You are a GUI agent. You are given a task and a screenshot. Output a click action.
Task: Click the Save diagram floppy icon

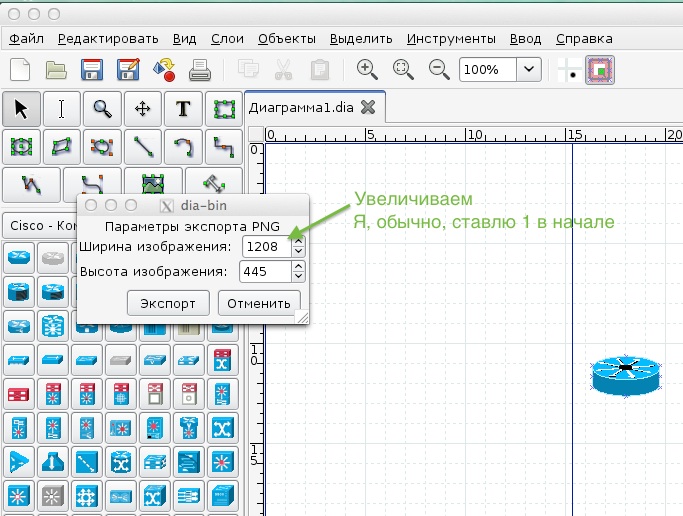point(93,70)
